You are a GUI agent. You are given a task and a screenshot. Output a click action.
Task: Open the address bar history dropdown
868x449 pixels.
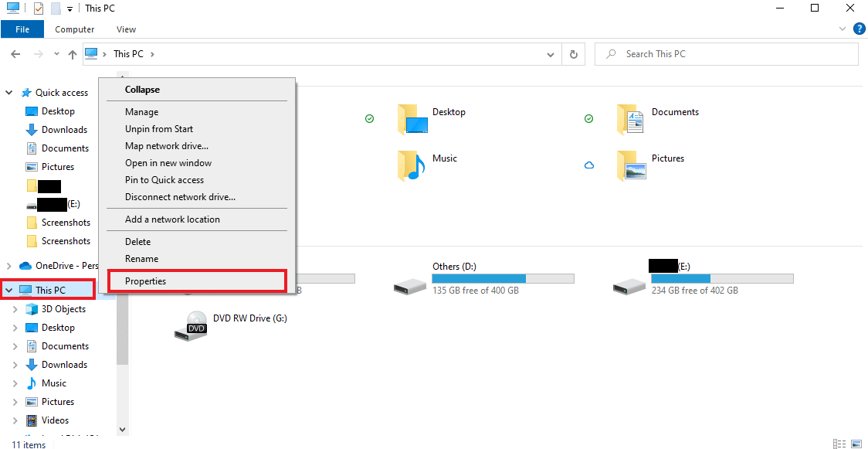tap(551, 54)
